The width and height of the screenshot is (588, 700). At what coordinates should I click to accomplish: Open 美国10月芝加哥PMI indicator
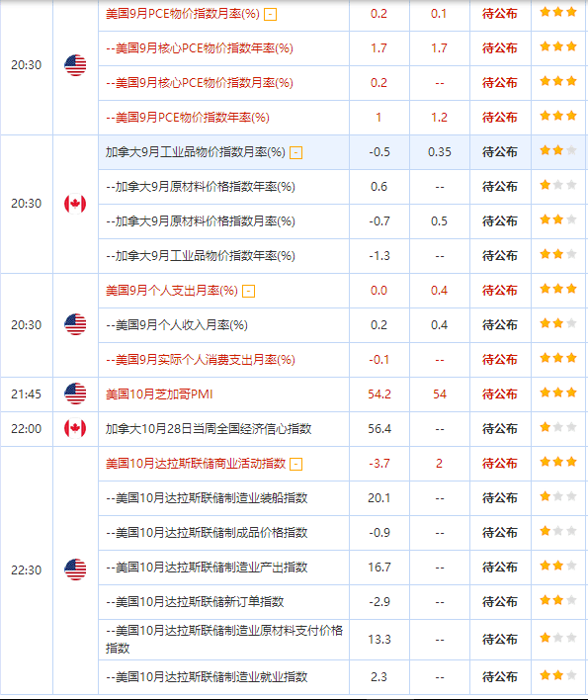[159, 394]
